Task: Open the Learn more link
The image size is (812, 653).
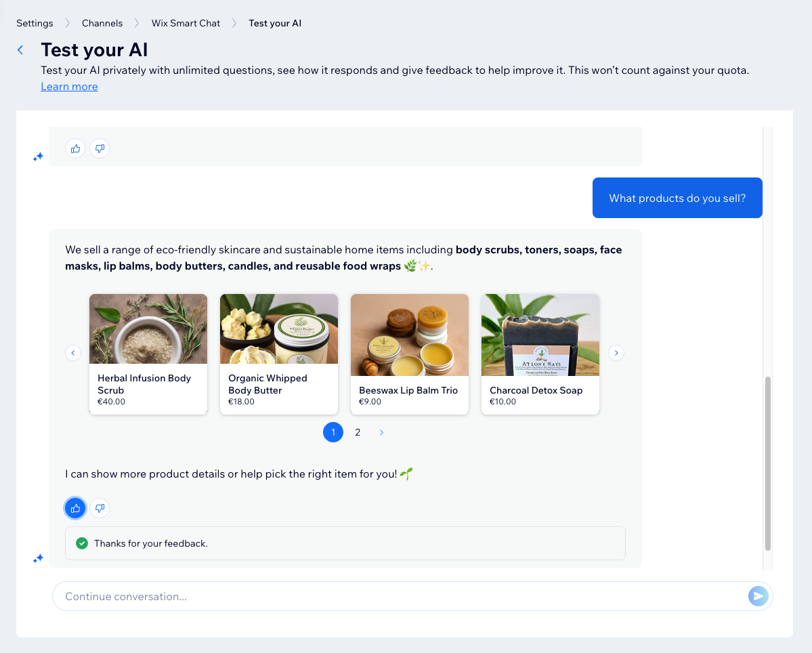Action: (x=68, y=86)
